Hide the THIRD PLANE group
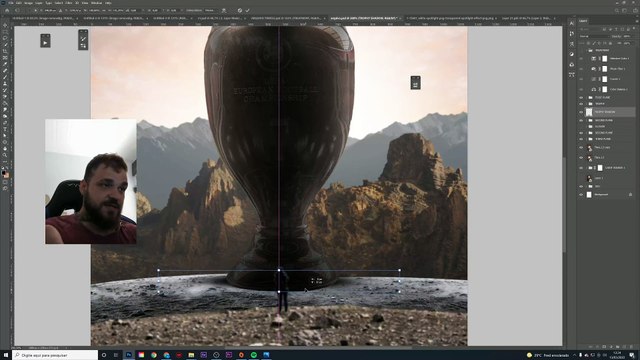 [x=581, y=139]
